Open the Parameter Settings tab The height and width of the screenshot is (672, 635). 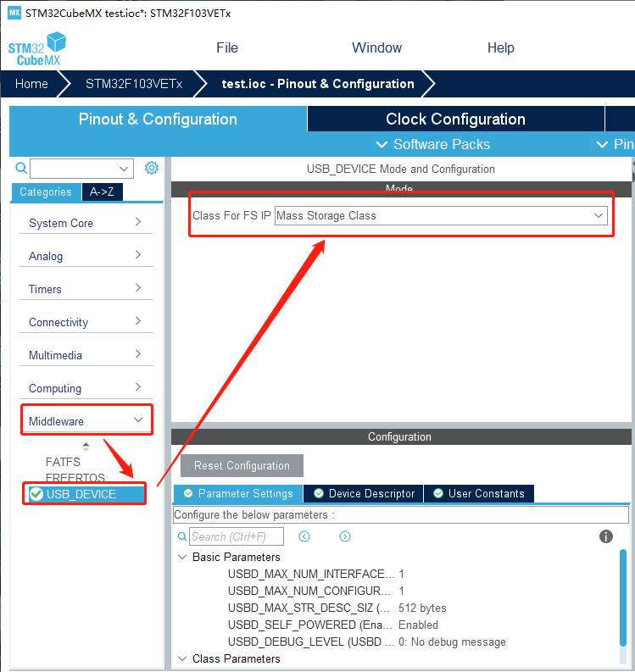coord(238,493)
